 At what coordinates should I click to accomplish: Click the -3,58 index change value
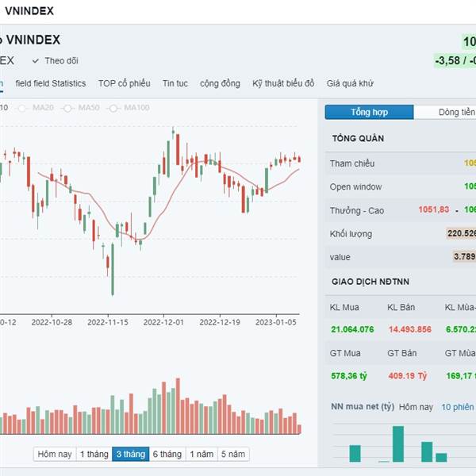pyautogui.click(x=447, y=60)
